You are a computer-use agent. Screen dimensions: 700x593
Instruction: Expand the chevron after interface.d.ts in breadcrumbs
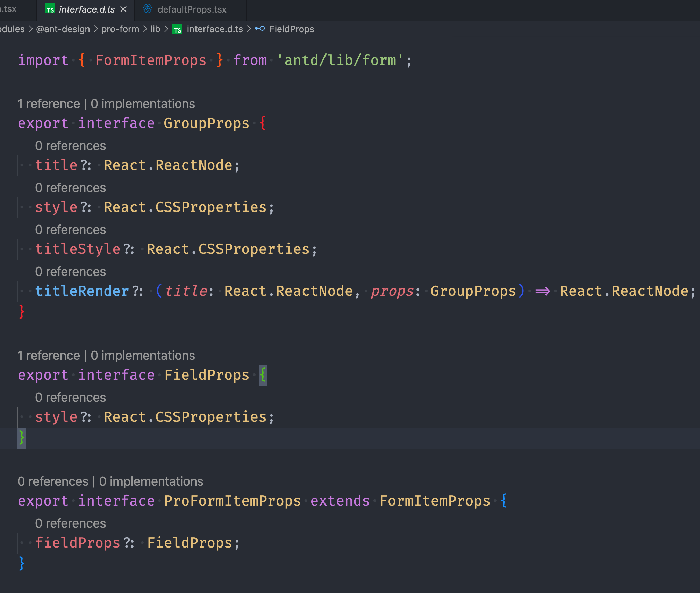(250, 29)
